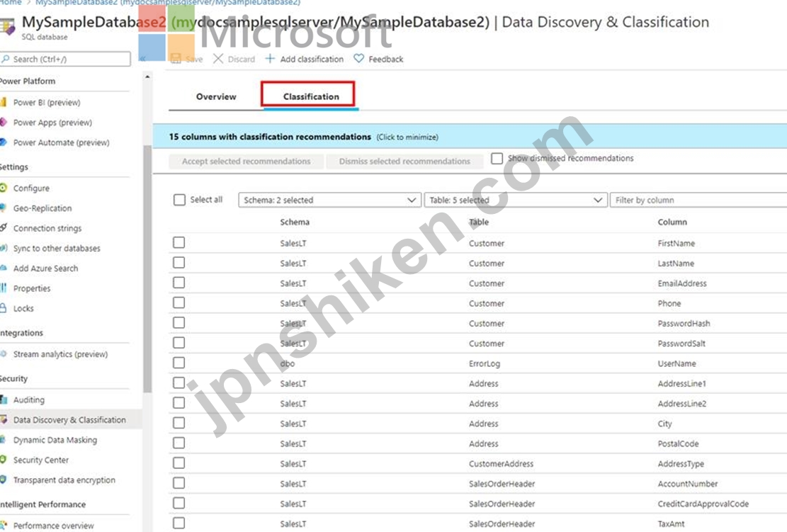Click the Transparent data encryption icon
Viewport: 787px width, 532px height.
(x=3, y=480)
